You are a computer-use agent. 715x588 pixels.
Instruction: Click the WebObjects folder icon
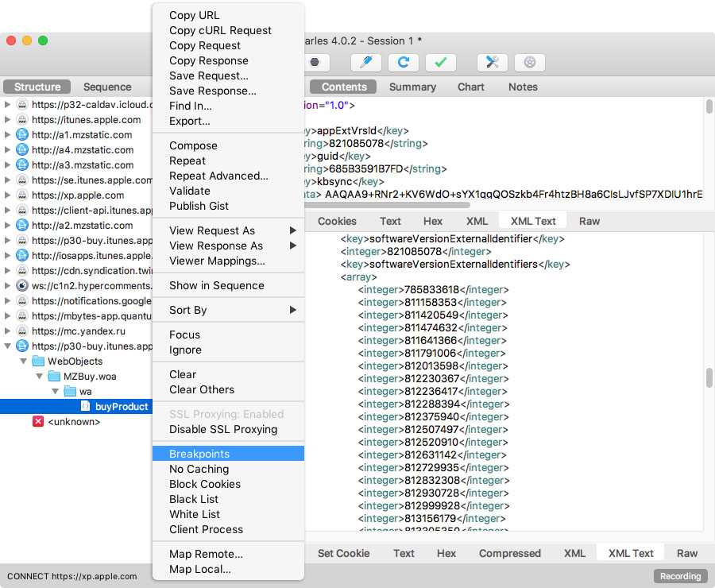click(x=38, y=362)
